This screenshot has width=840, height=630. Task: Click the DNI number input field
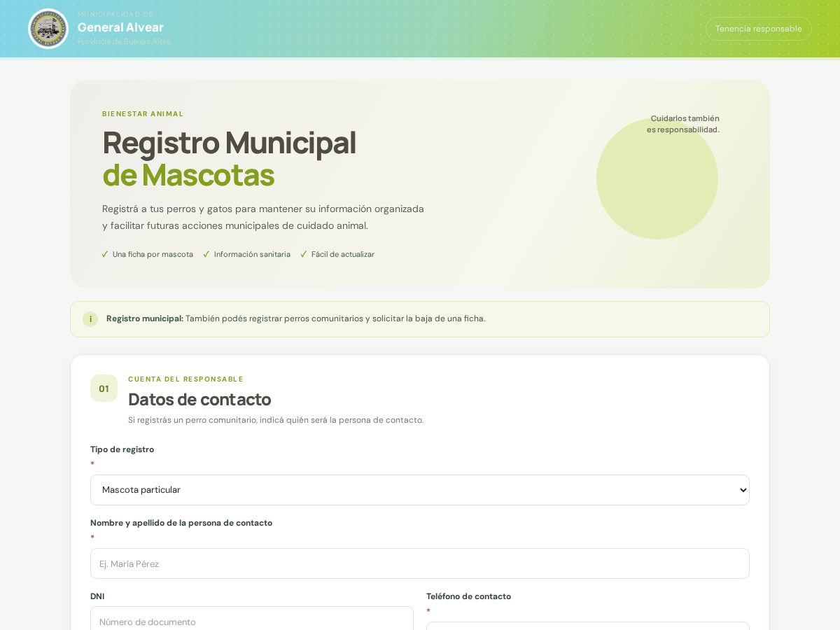(252, 622)
